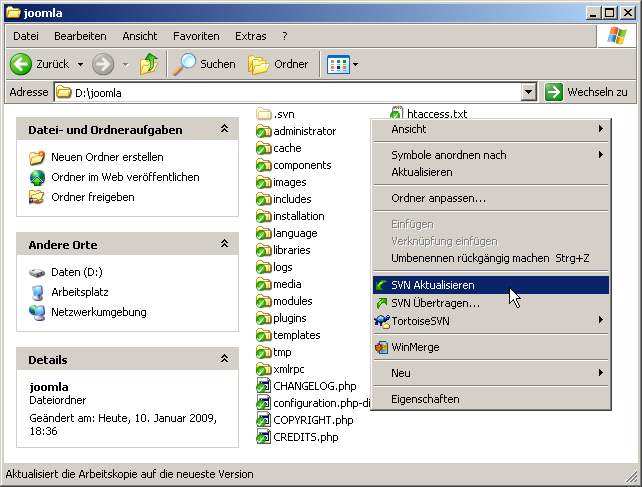Collapse the Datei- und Ordneraufgaben panel
This screenshot has width=642, height=487.
click(x=224, y=129)
